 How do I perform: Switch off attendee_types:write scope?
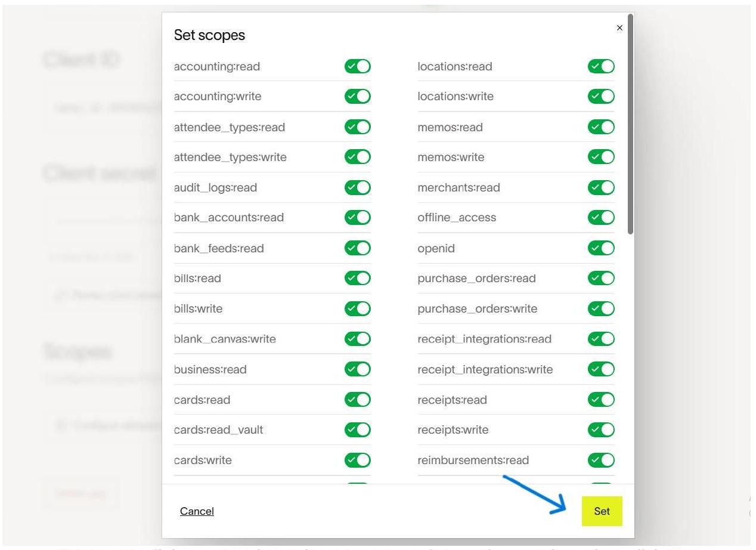(x=358, y=157)
